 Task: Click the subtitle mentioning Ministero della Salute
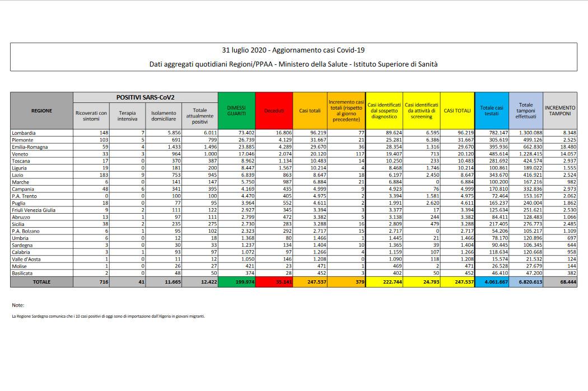click(293, 64)
